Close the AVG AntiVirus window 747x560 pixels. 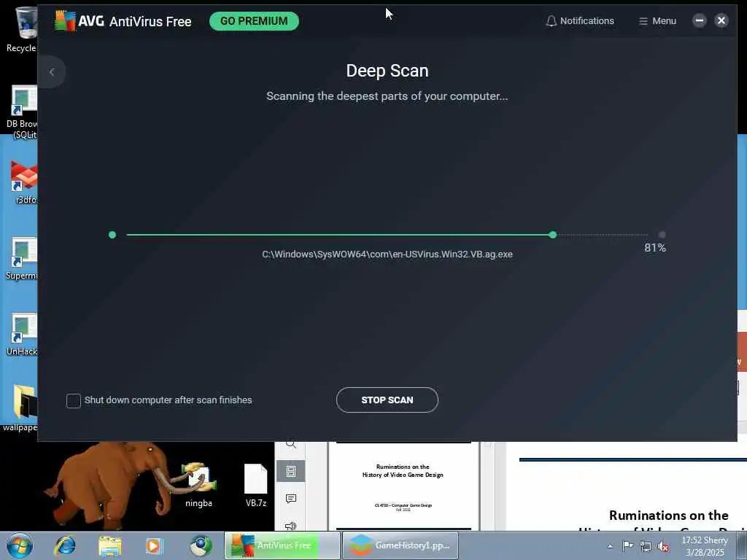tap(721, 20)
